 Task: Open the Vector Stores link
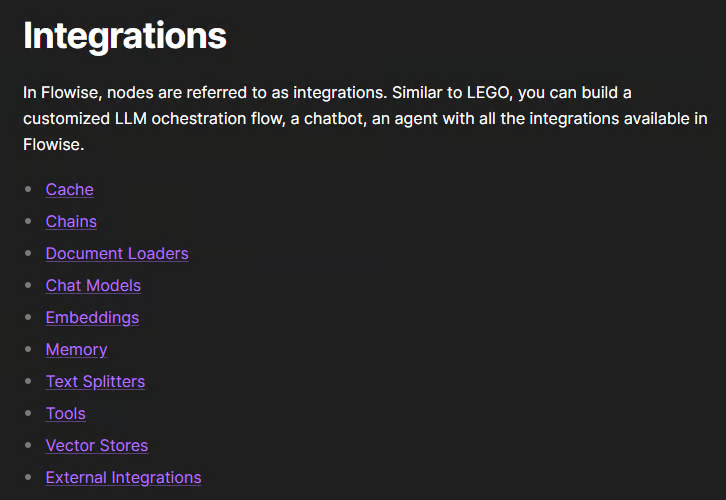pyautogui.click(x=96, y=446)
